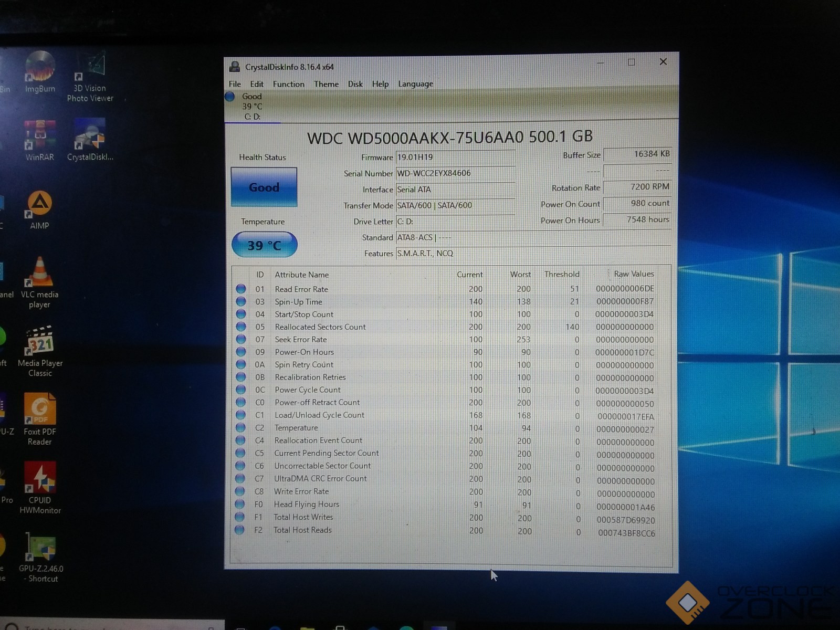Viewport: 840px width, 630px height.
Task: Click the Worst column header
Action: [x=520, y=274]
